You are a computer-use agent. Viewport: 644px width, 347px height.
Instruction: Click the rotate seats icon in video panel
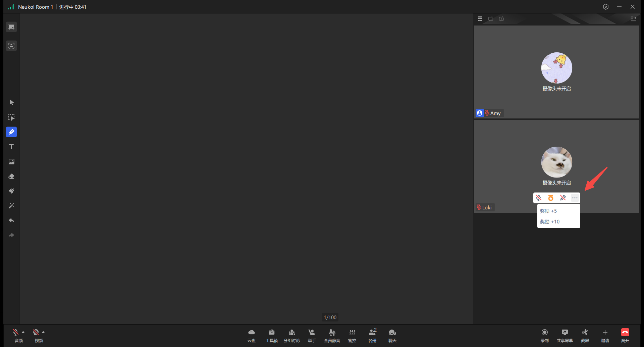pos(491,19)
